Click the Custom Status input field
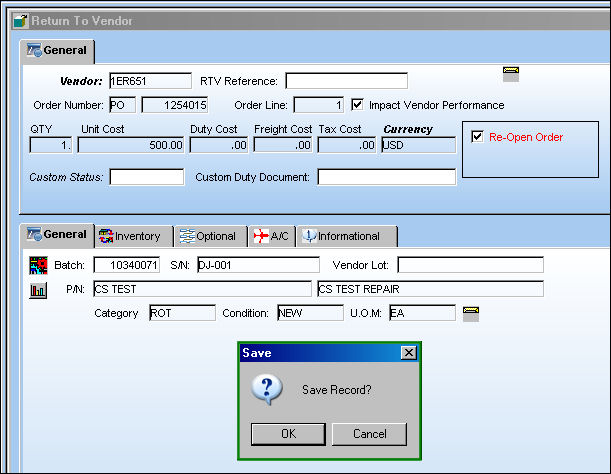The height and width of the screenshot is (474, 611). tap(147, 177)
